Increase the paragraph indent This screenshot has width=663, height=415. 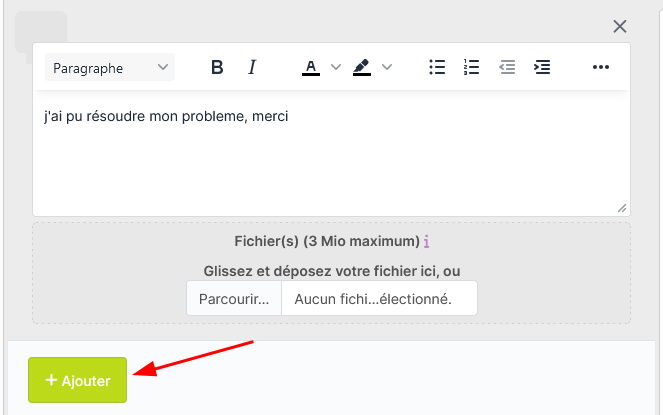pos(542,67)
